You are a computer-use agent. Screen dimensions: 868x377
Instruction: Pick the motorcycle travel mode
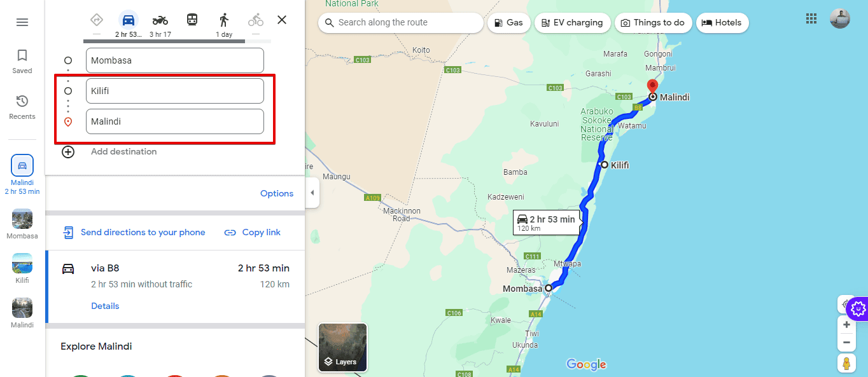[x=160, y=19]
